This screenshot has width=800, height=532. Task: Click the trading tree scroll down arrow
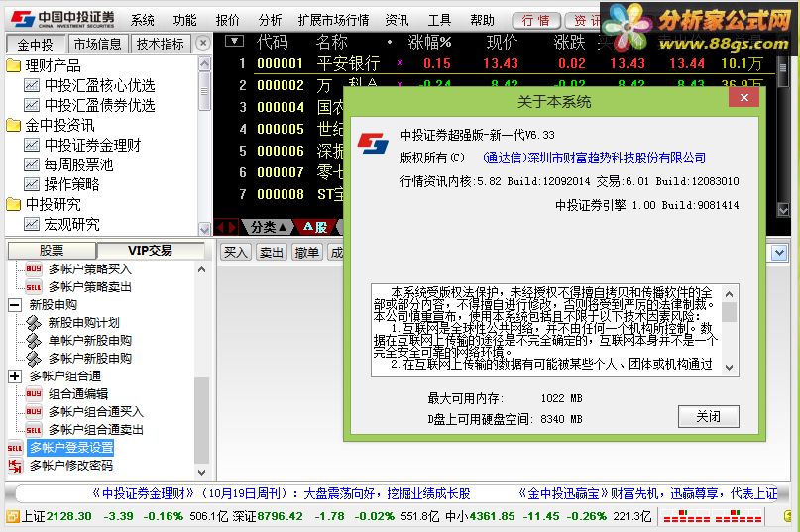(x=202, y=472)
